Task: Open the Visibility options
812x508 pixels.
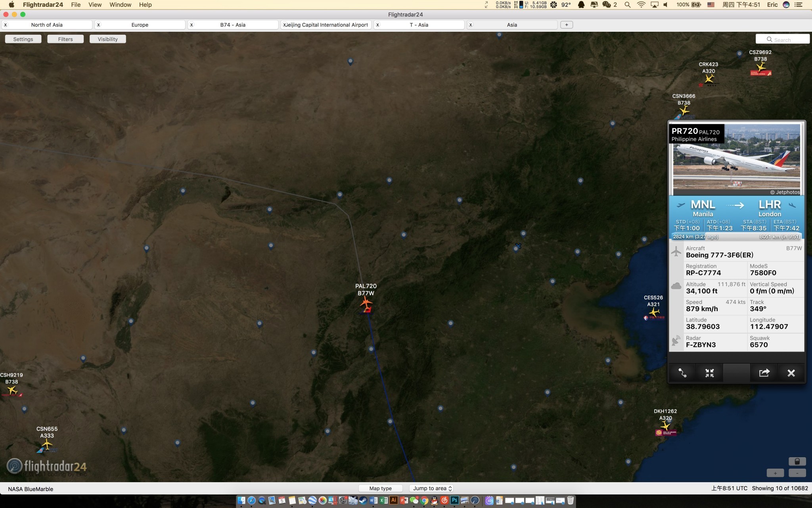Action: (x=108, y=39)
